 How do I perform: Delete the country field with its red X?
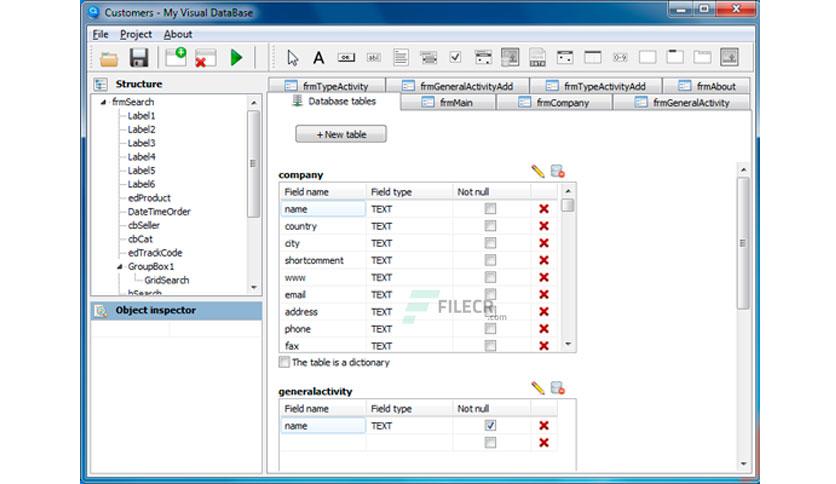544,226
